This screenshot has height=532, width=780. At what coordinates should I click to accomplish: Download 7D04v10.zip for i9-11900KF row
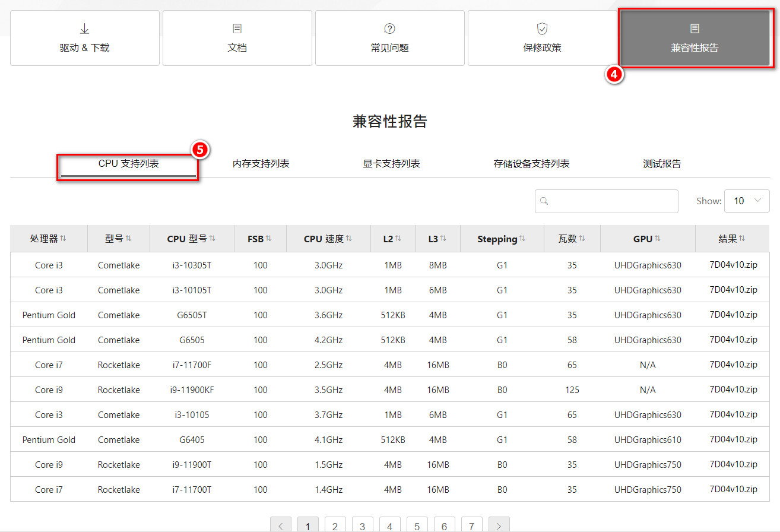point(733,389)
